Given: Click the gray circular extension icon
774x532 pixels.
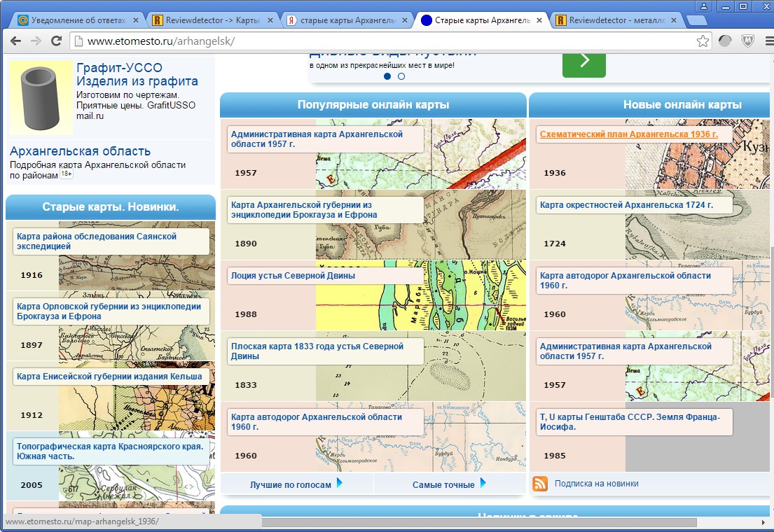Looking at the screenshot, I should click(x=725, y=41).
